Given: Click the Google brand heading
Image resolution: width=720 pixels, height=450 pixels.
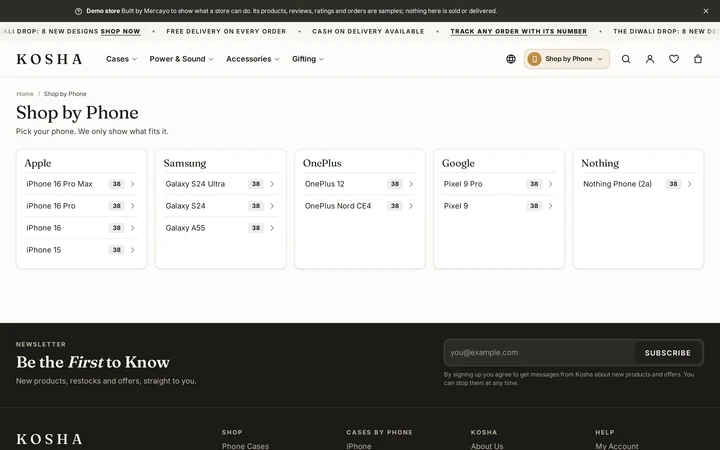Looking at the screenshot, I should pos(458,163).
